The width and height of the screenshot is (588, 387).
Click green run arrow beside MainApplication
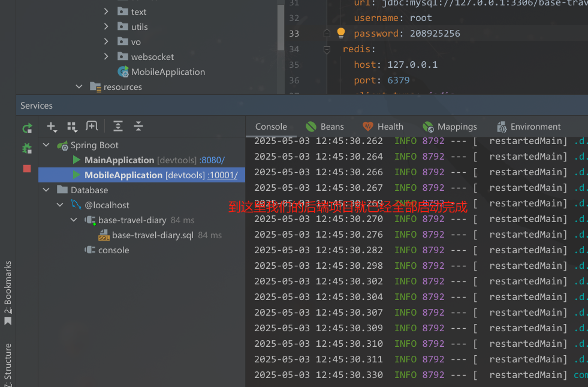pos(77,160)
